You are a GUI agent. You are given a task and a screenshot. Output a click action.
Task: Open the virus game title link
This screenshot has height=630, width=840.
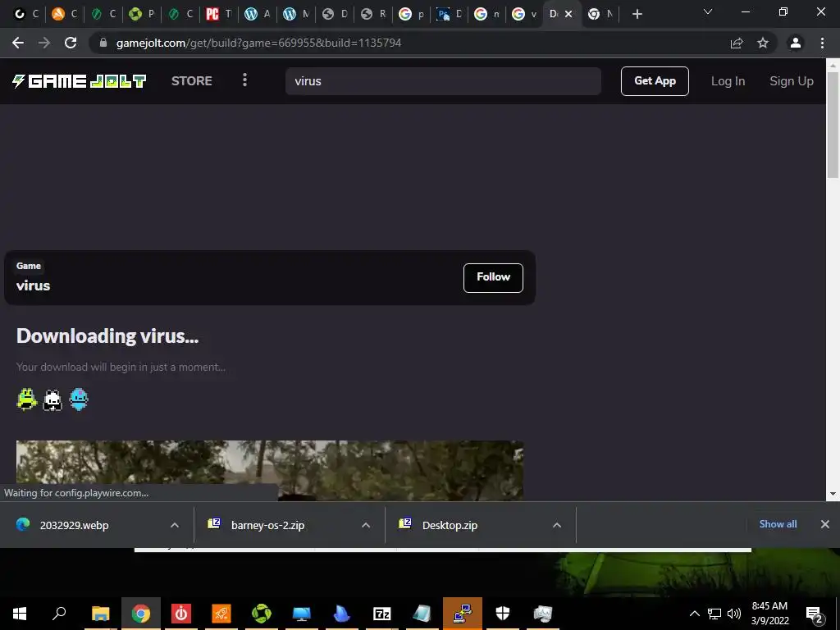click(x=33, y=285)
